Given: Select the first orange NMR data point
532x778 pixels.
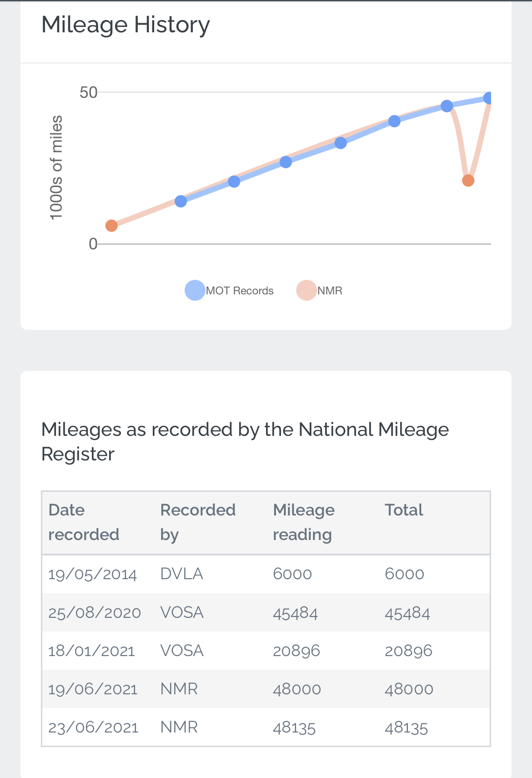Looking at the screenshot, I should tap(111, 226).
